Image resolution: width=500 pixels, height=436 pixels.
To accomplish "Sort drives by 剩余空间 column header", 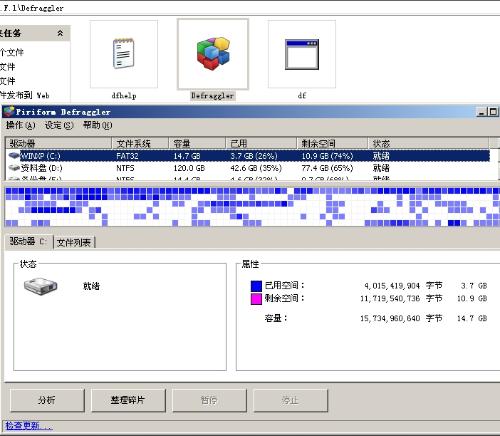I will 332,143.
